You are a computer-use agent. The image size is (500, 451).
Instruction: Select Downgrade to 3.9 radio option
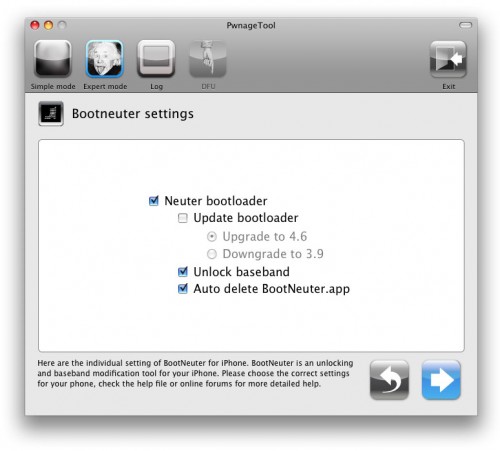click(x=212, y=254)
